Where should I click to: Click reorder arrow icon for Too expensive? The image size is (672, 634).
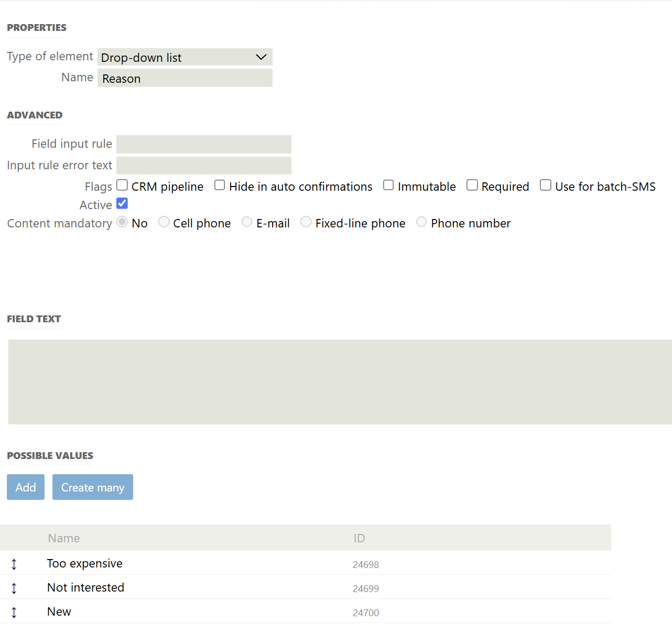point(14,564)
